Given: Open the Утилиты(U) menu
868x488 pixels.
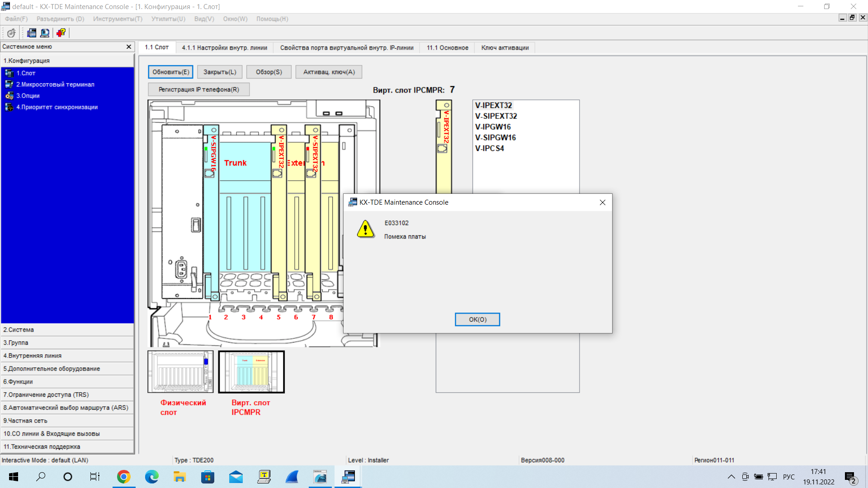Looking at the screenshot, I should (168, 19).
